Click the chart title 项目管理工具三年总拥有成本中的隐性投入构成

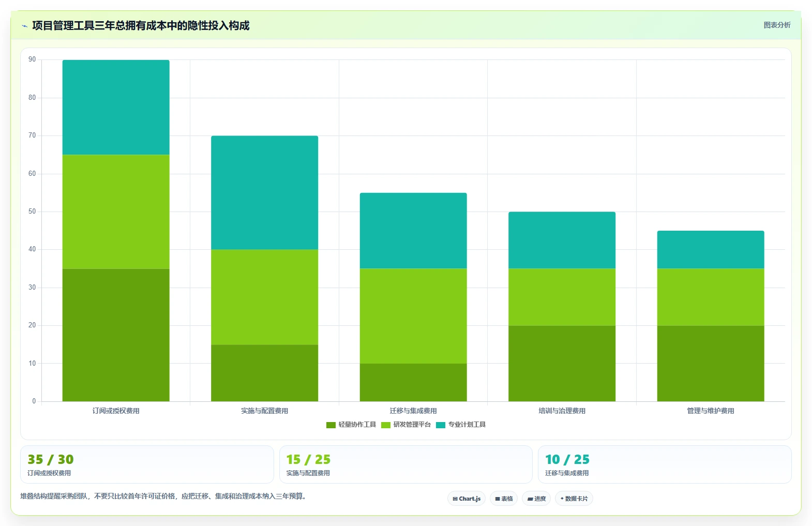coord(141,25)
